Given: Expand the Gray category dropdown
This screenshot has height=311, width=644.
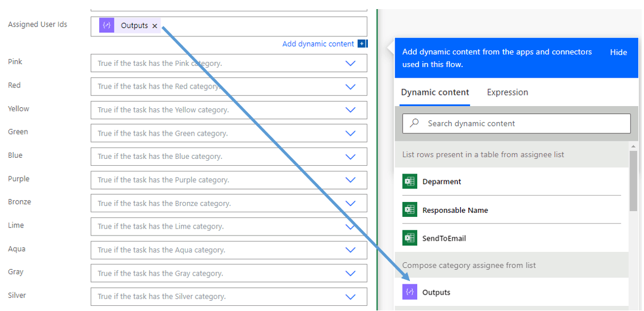Looking at the screenshot, I should tap(350, 273).
